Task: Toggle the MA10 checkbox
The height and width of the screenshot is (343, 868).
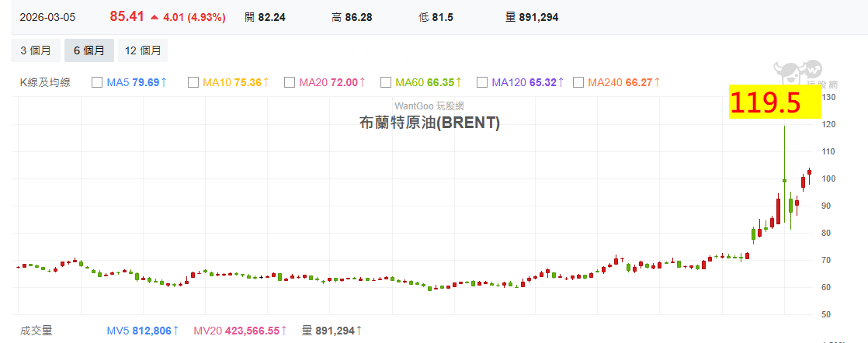Action: 193,81
